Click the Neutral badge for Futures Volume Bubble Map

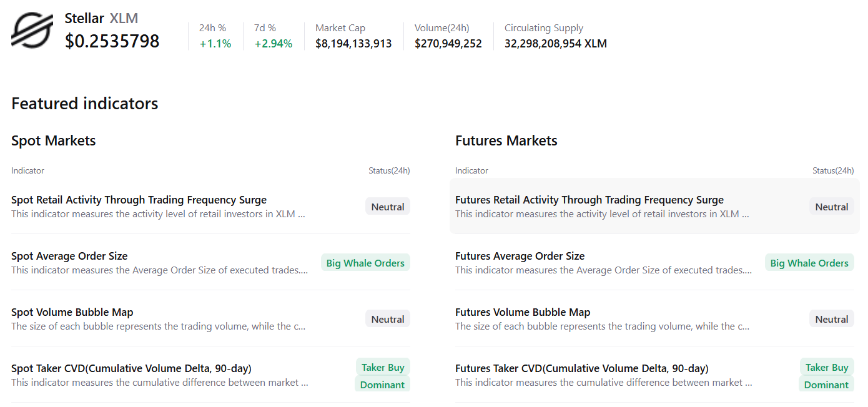click(831, 318)
